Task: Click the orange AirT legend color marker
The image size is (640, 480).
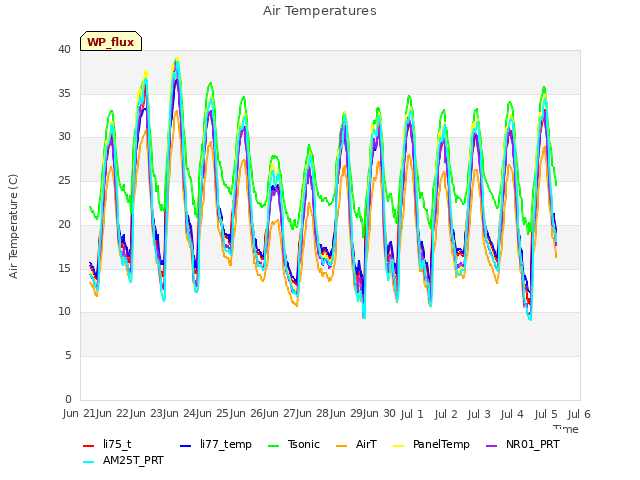Action: pos(342,446)
